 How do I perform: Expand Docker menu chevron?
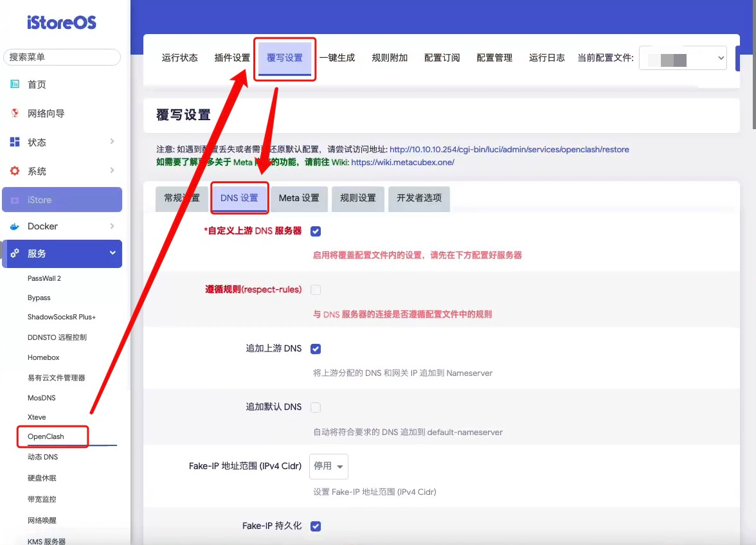pyautogui.click(x=112, y=226)
